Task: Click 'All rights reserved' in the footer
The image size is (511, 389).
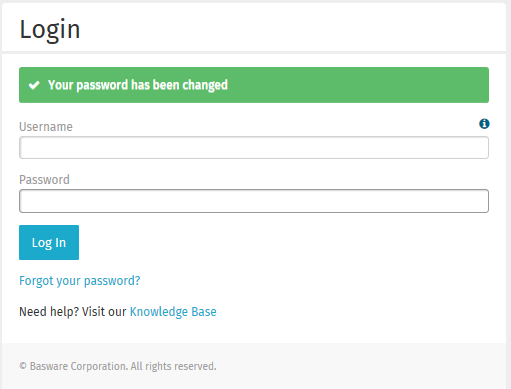Action: tap(173, 366)
